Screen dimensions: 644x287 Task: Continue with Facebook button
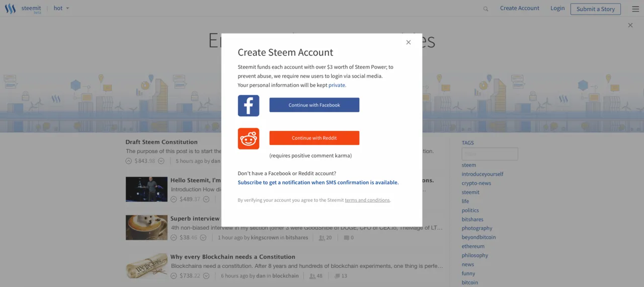tap(314, 105)
